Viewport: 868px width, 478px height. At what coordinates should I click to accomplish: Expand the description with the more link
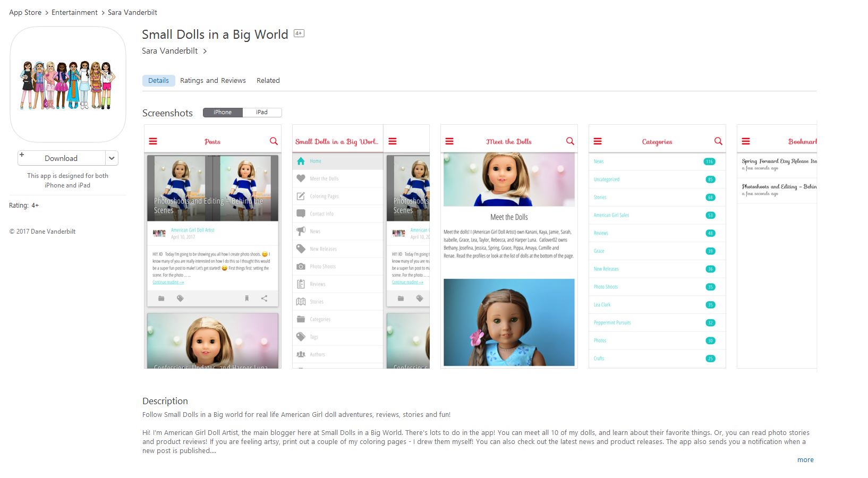click(x=805, y=460)
